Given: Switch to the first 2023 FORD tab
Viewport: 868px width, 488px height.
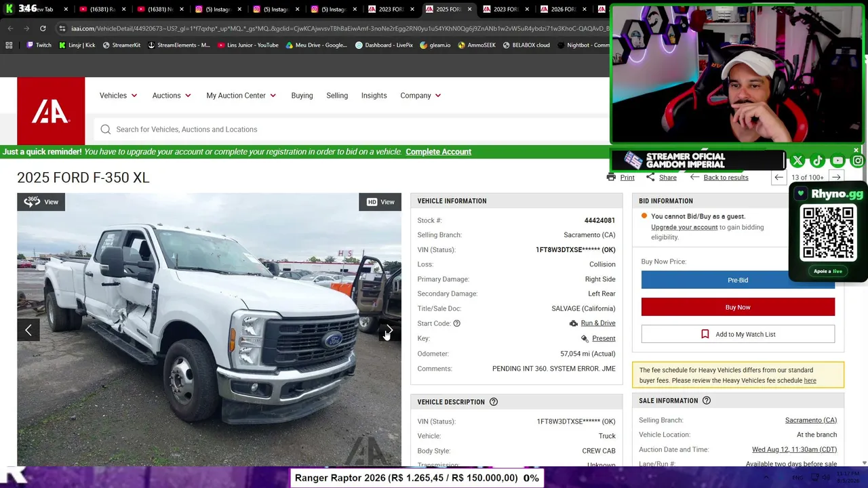Looking at the screenshot, I should click(391, 9).
